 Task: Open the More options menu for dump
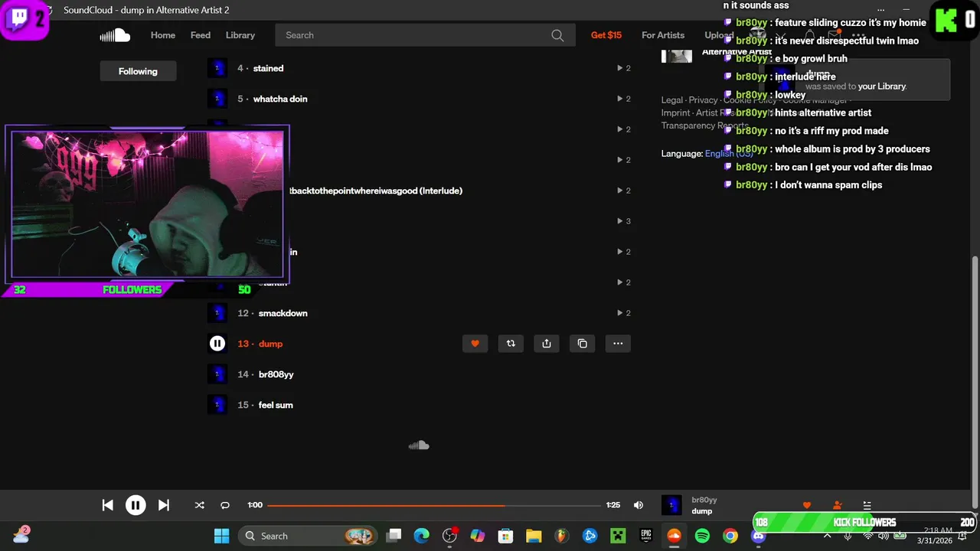(618, 344)
